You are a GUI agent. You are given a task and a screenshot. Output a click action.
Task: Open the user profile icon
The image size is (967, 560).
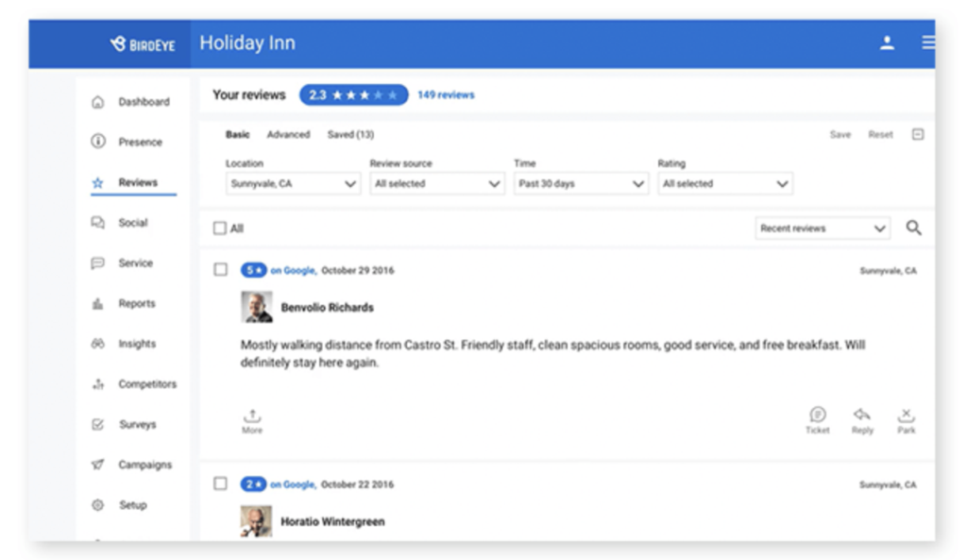tap(887, 42)
